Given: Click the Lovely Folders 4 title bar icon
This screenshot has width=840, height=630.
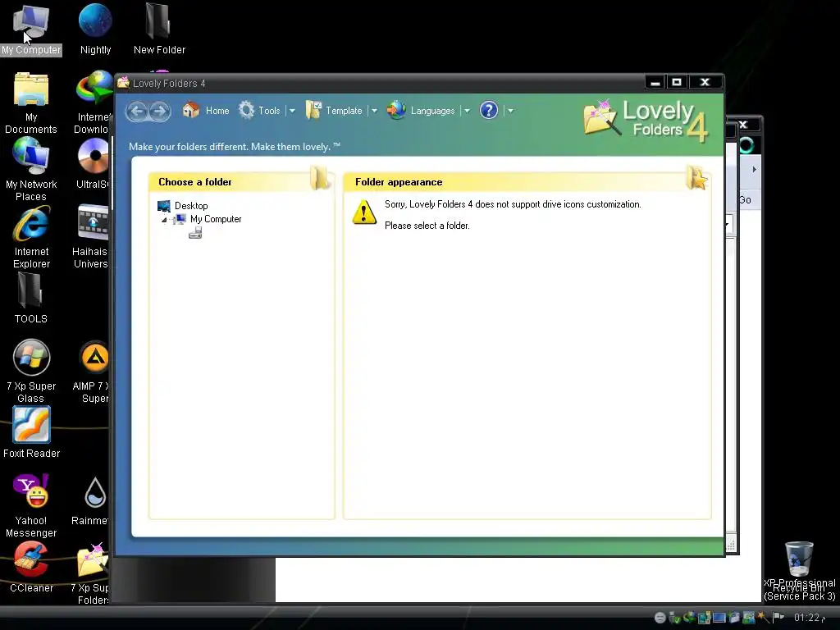Looking at the screenshot, I should tap(124, 83).
